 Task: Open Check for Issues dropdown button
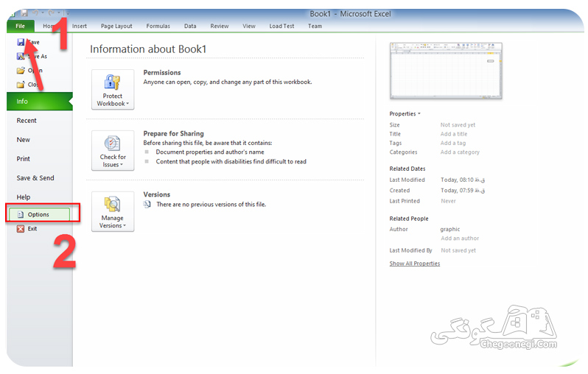click(x=113, y=151)
